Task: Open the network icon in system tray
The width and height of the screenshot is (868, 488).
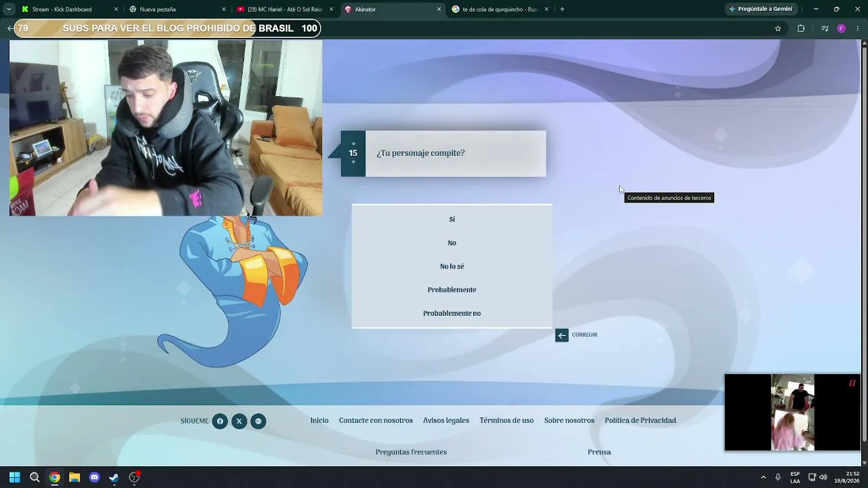Action: (x=812, y=477)
